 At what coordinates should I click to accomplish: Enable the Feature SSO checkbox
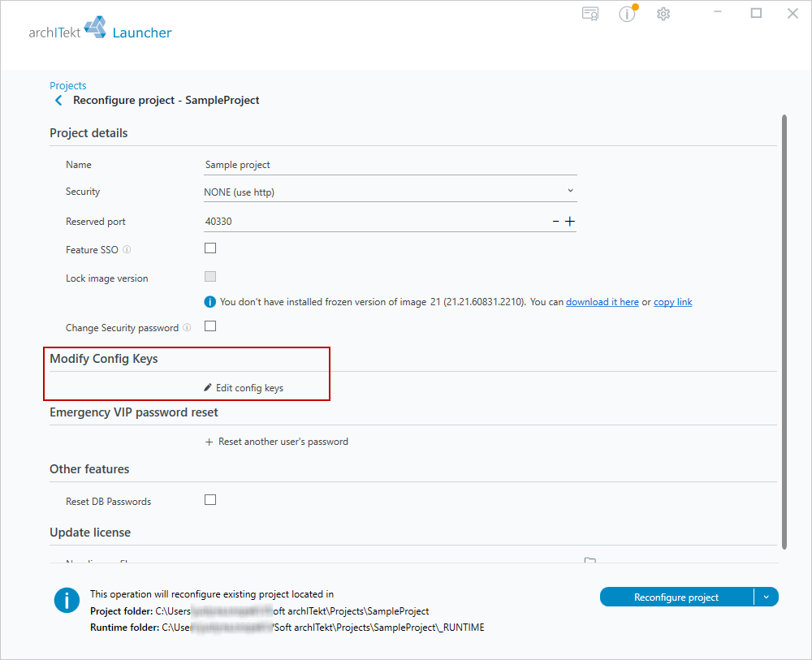click(210, 248)
